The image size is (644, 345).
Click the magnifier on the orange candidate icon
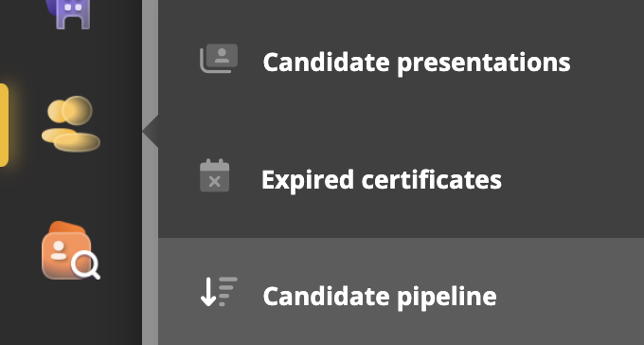(86, 265)
